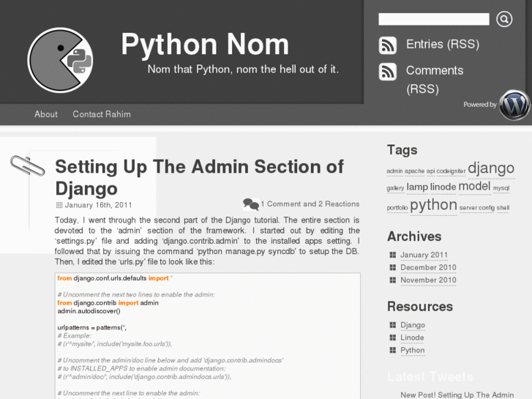Click the search magnifier button
This screenshot has height=399, width=532.
point(504,19)
